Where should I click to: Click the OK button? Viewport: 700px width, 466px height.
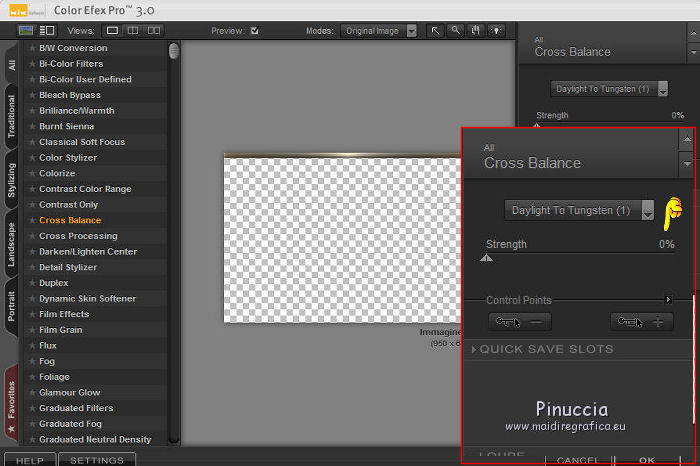tap(647, 460)
